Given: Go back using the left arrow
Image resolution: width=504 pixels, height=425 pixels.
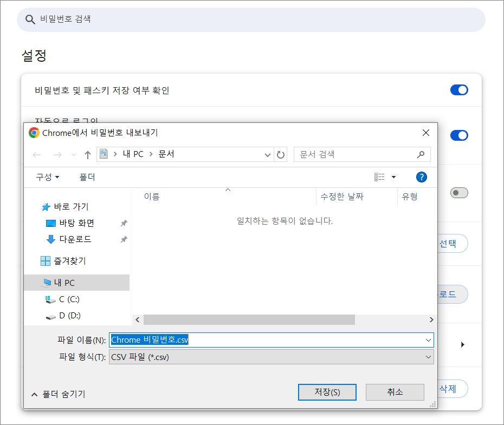Looking at the screenshot, I should [37, 155].
